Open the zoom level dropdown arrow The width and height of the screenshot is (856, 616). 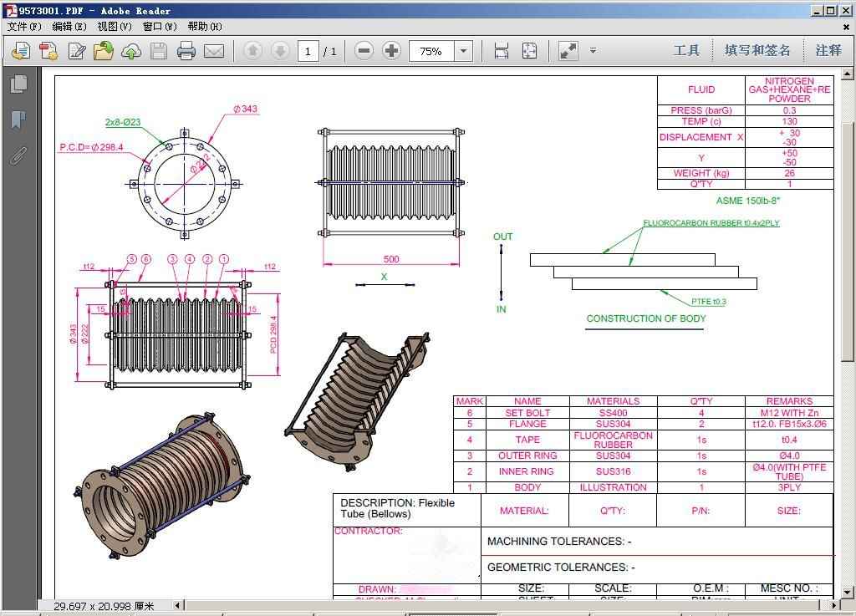coord(463,51)
